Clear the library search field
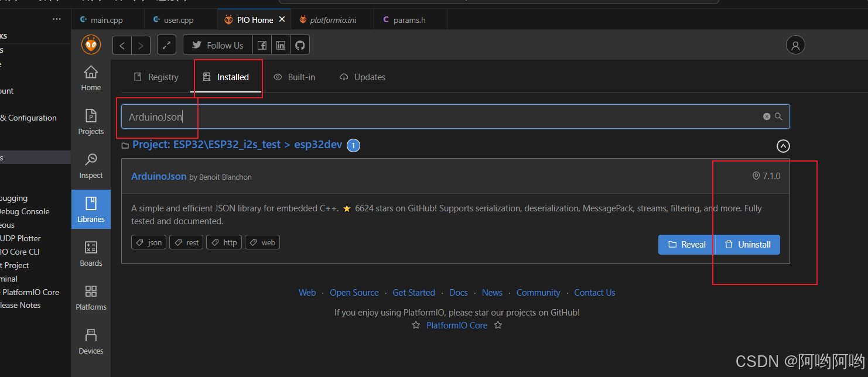Screen dimensions: 868x377 (767, 116)
